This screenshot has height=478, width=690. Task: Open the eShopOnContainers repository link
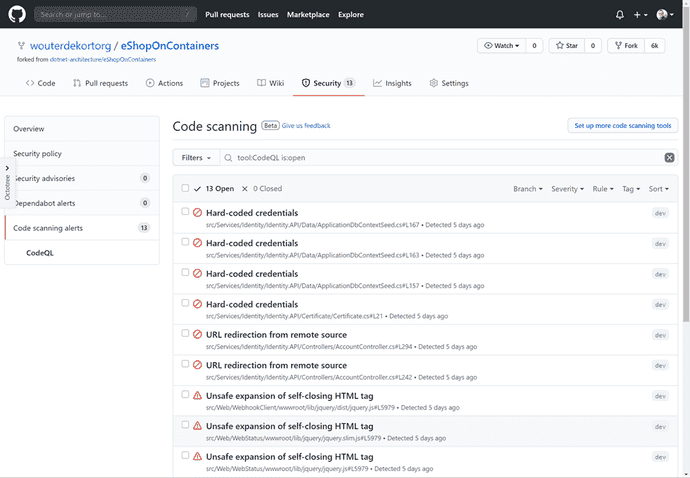[x=170, y=46]
